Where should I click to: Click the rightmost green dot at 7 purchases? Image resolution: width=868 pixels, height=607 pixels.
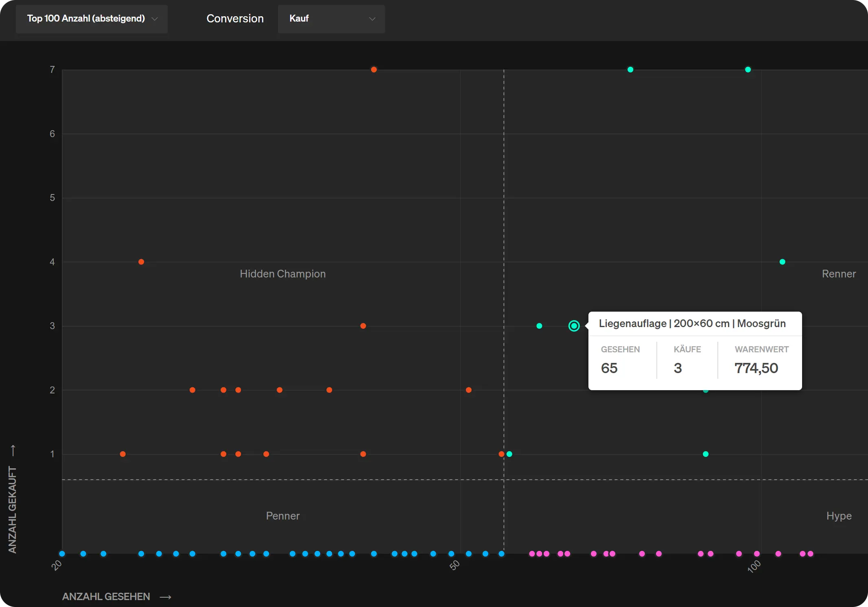pyautogui.click(x=748, y=70)
